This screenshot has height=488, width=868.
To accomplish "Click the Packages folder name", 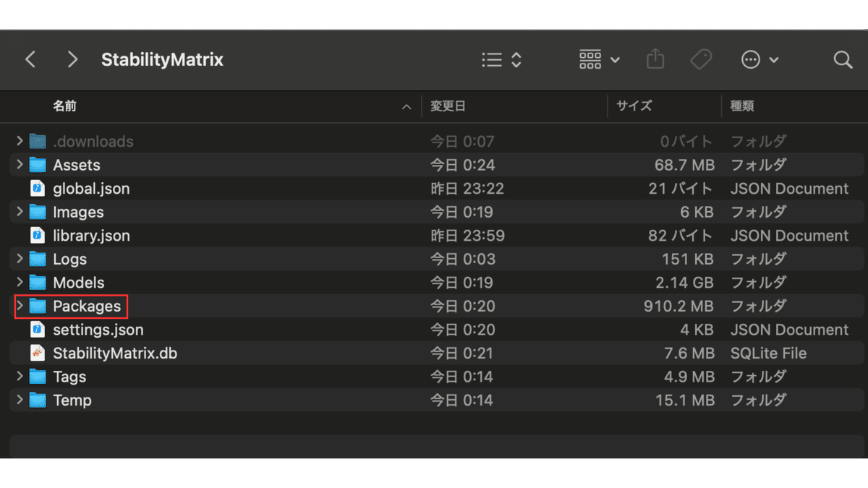I will click(x=87, y=307).
